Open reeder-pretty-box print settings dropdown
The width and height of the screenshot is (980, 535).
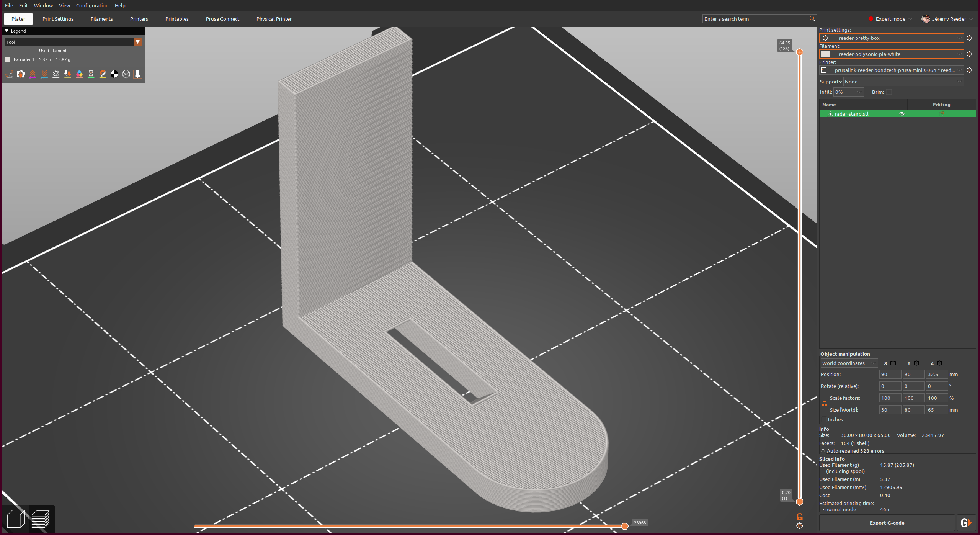tap(892, 38)
